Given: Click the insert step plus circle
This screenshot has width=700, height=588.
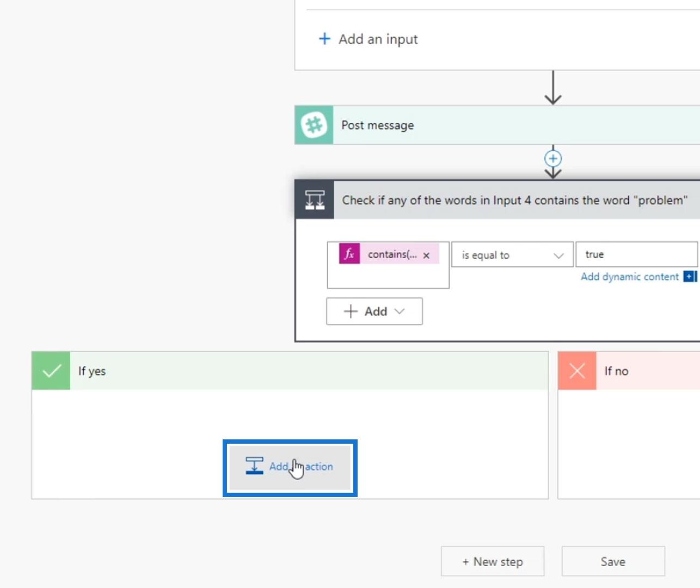Looking at the screenshot, I should click(553, 158).
